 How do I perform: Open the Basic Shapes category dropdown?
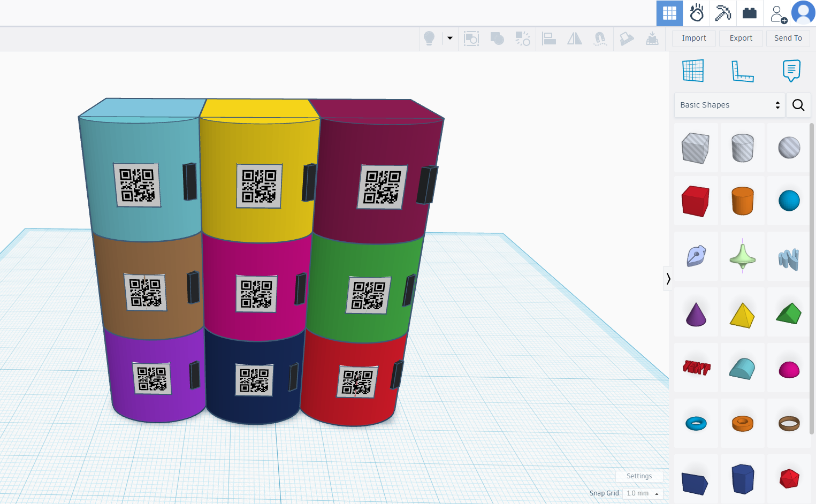click(729, 105)
